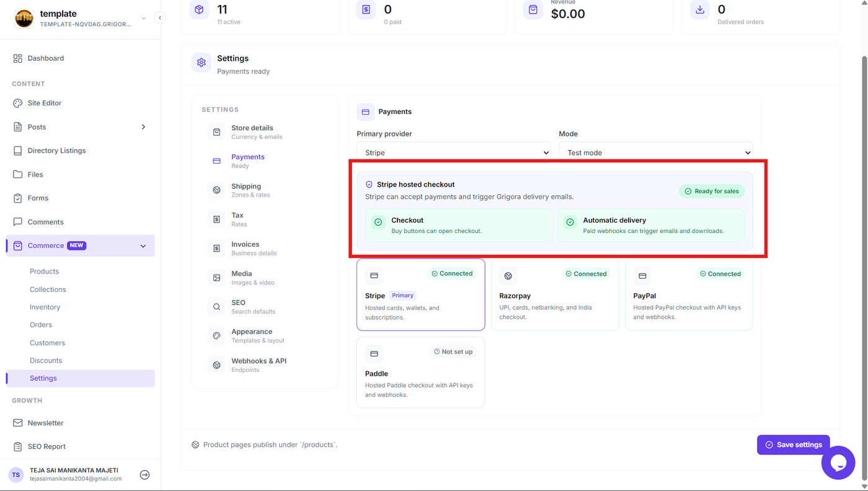868x491 pixels.
Task: Click the logout icon beside user name
Action: 144,475
